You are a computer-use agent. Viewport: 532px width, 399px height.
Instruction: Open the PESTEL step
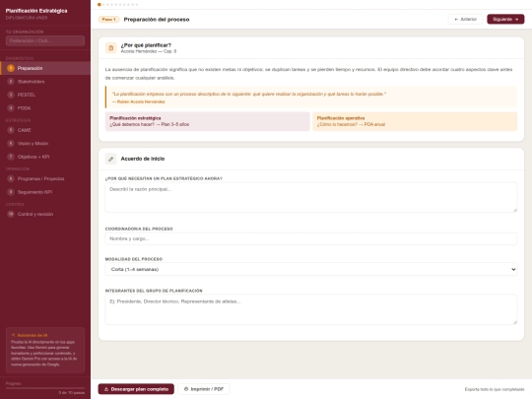pos(45,95)
